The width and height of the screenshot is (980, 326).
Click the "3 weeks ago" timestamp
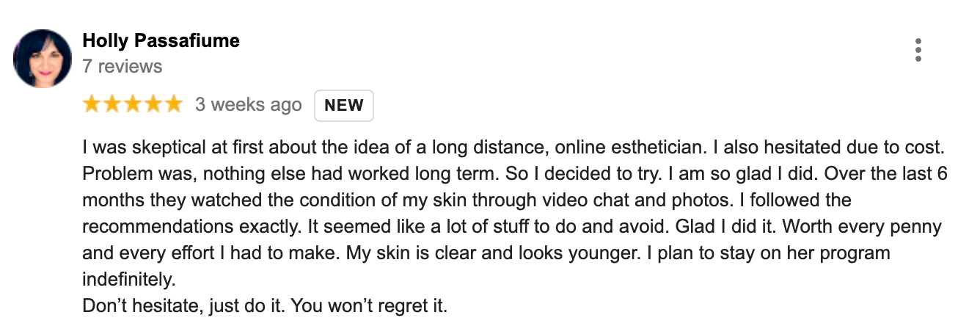click(248, 105)
